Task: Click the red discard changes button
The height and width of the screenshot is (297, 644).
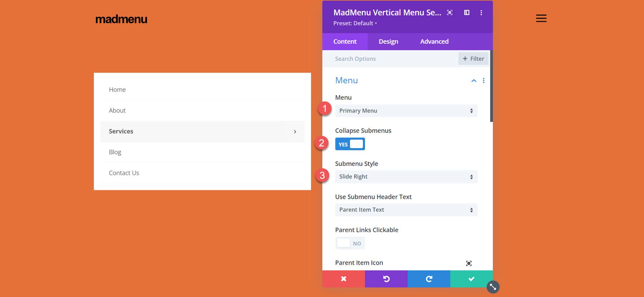Action: [343, 279]
